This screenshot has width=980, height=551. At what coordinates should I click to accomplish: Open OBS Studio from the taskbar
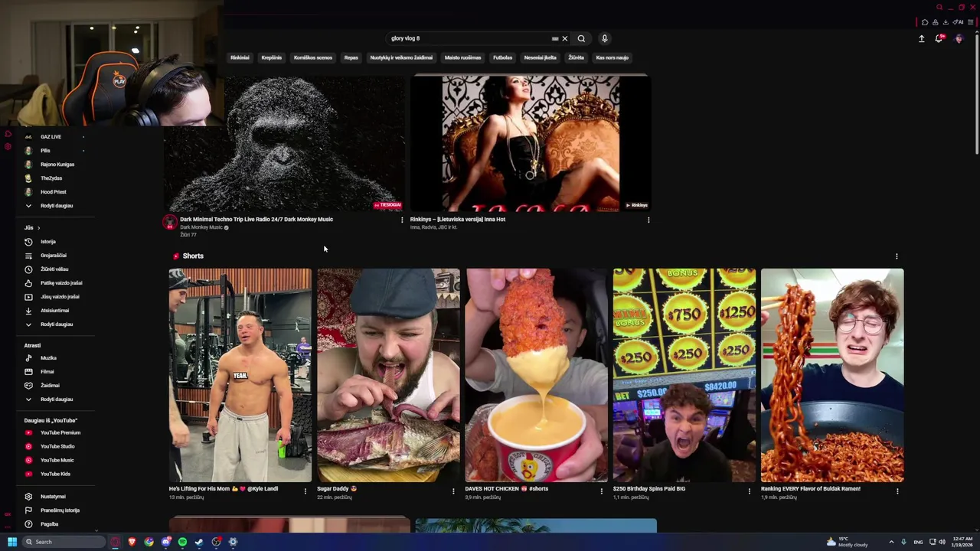(x=217, y=542)
